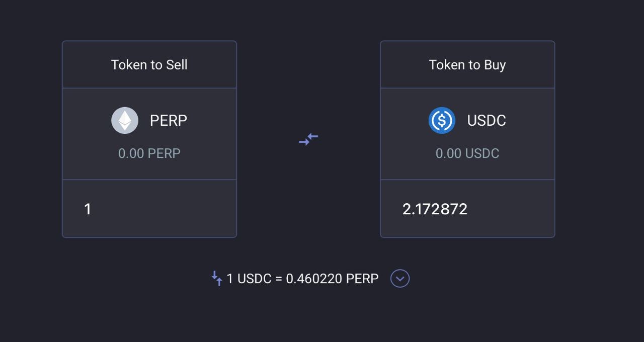The height and width of the screenshot is (342, 644).
Task: Click the PERP token logo icon
Action: coord(125,121)
